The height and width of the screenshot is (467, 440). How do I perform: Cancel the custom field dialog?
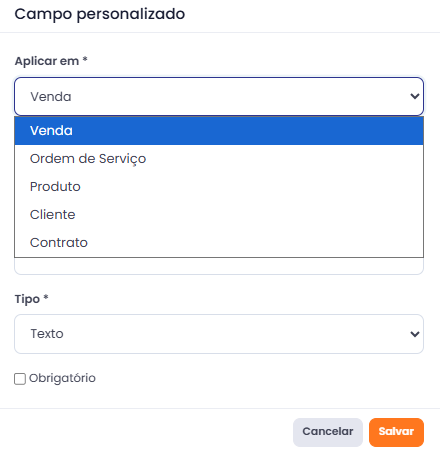(328, 432)
